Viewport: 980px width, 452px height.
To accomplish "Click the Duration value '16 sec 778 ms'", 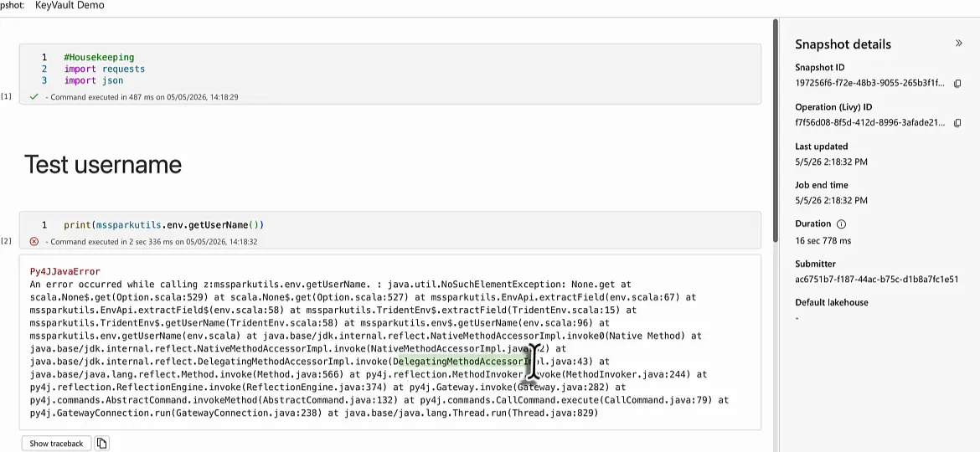I will 823,240.
